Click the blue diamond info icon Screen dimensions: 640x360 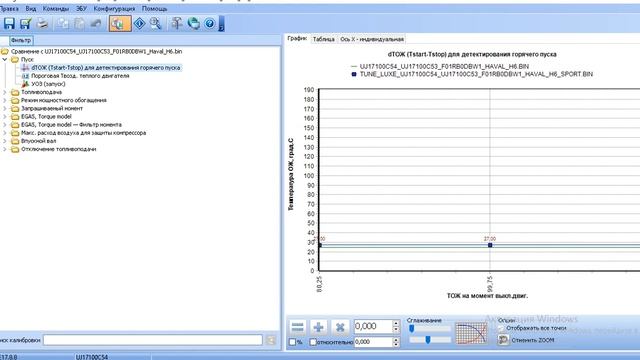point(140,24)
